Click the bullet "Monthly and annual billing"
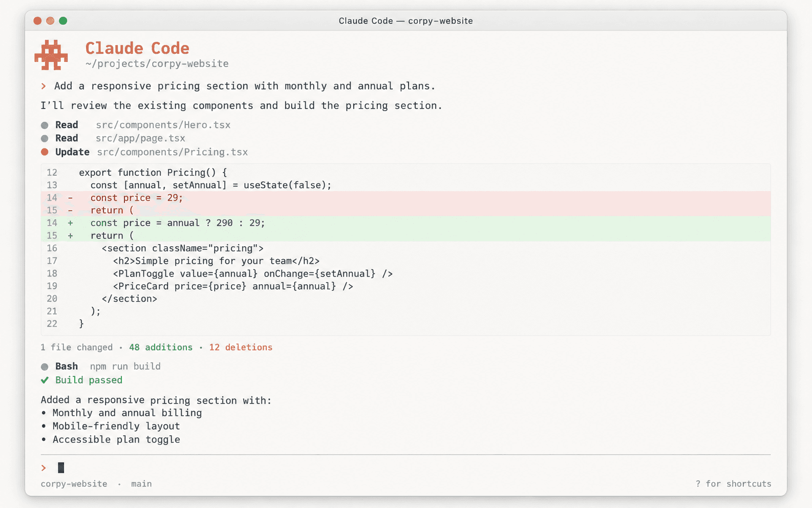 [x=127, y=413]
